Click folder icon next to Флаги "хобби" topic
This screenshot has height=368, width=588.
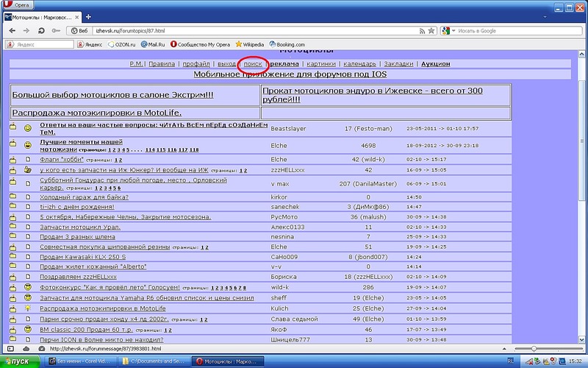13,159
